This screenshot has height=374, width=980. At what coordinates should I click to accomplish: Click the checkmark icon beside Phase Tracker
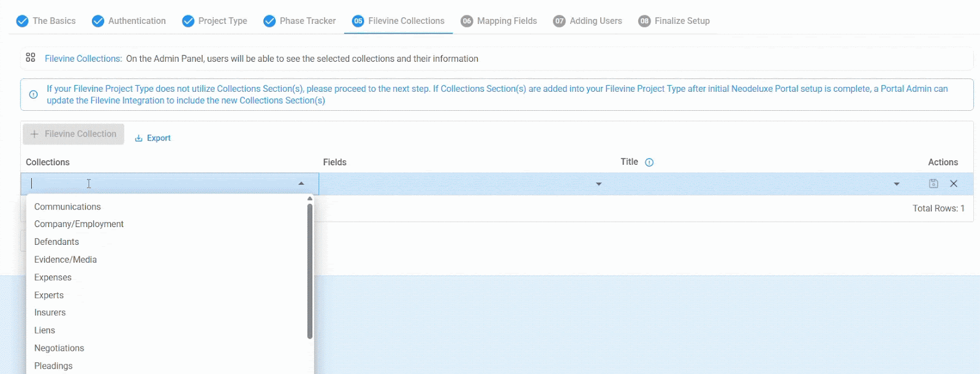point(269,21)
